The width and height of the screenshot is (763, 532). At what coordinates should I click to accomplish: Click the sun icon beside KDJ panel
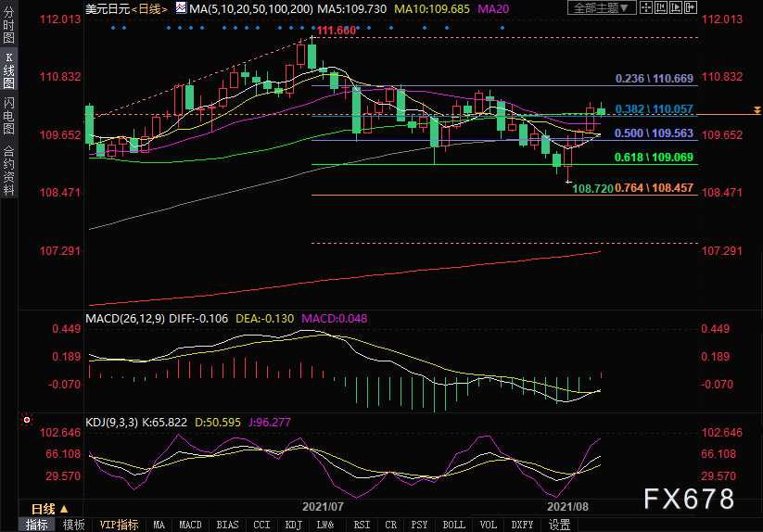[x=25, y=421]
